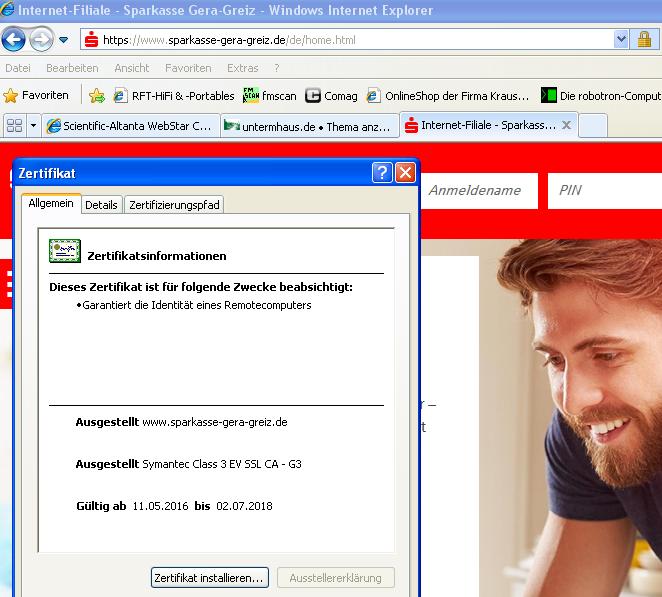Viewport: 662px width, 597px height.
Task: Click the Internet Explorer logo in title bar
Action: click(x=8, y=9)
